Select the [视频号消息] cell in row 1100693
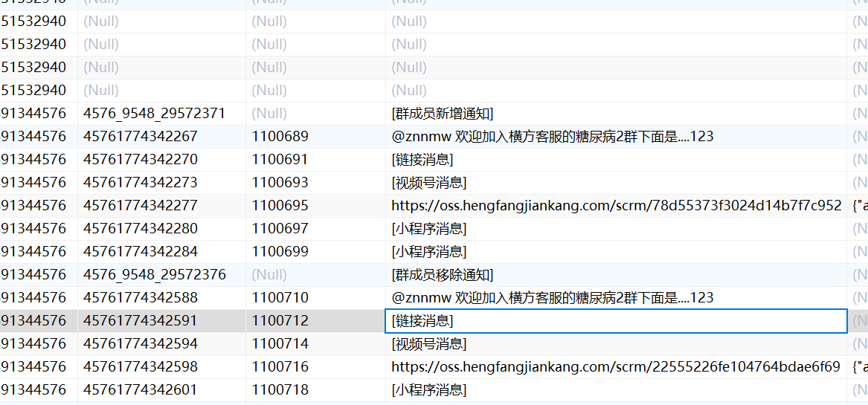The image size is (868, 405). click(x=428, y=183)
